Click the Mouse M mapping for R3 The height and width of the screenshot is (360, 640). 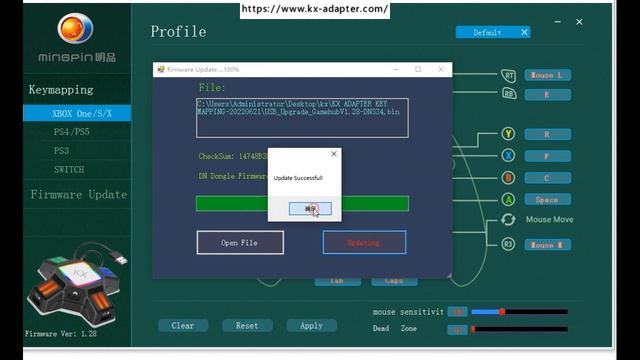[547, 245]
